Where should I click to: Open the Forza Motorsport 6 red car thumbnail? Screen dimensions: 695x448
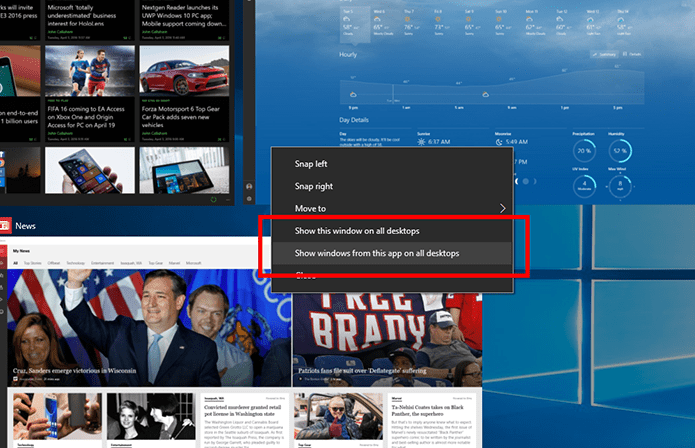tap(184, 71)
